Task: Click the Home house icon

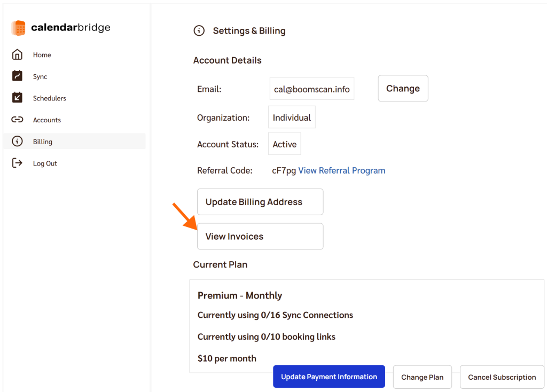Action: tap(17, 55)
